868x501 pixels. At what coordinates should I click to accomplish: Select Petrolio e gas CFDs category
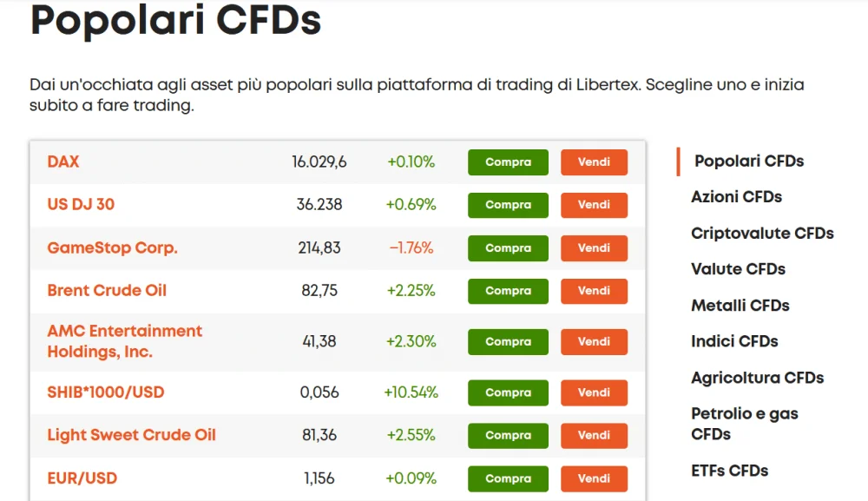(x=745, y=424)
